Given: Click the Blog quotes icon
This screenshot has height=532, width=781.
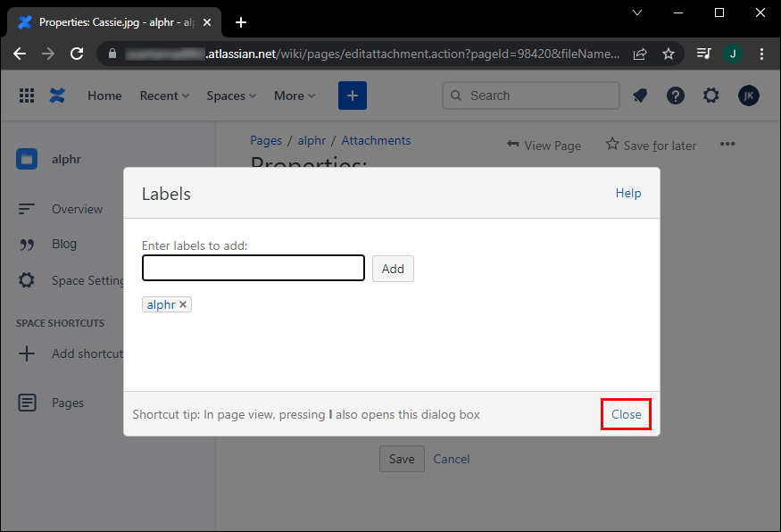Looking at the screenshot, I should click(27, 245).
